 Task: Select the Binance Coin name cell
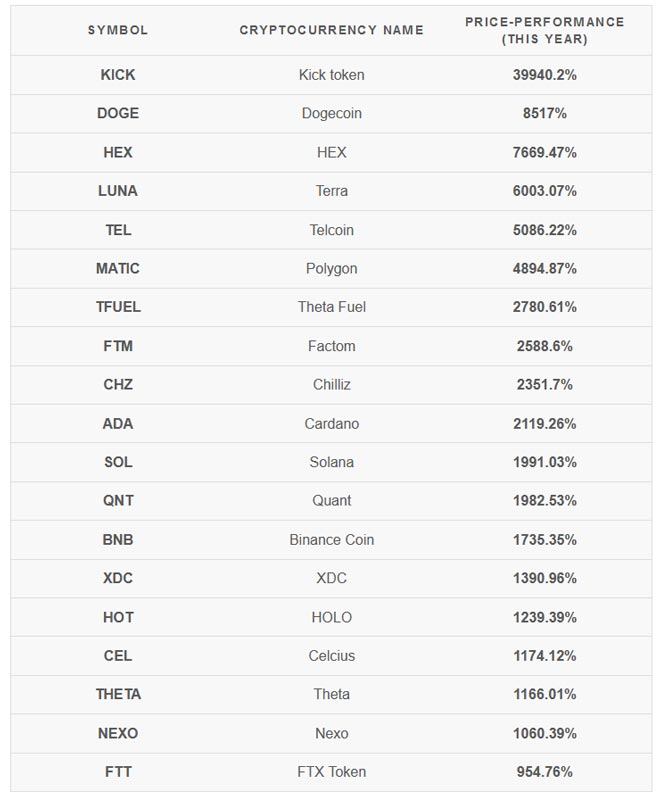pos(331,540)
